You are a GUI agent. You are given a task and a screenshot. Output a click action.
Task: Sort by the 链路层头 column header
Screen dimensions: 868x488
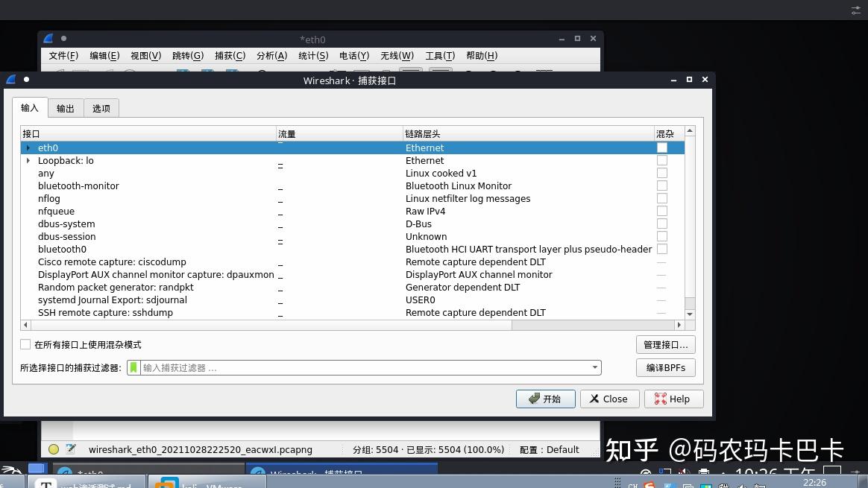tap(528, 134)
